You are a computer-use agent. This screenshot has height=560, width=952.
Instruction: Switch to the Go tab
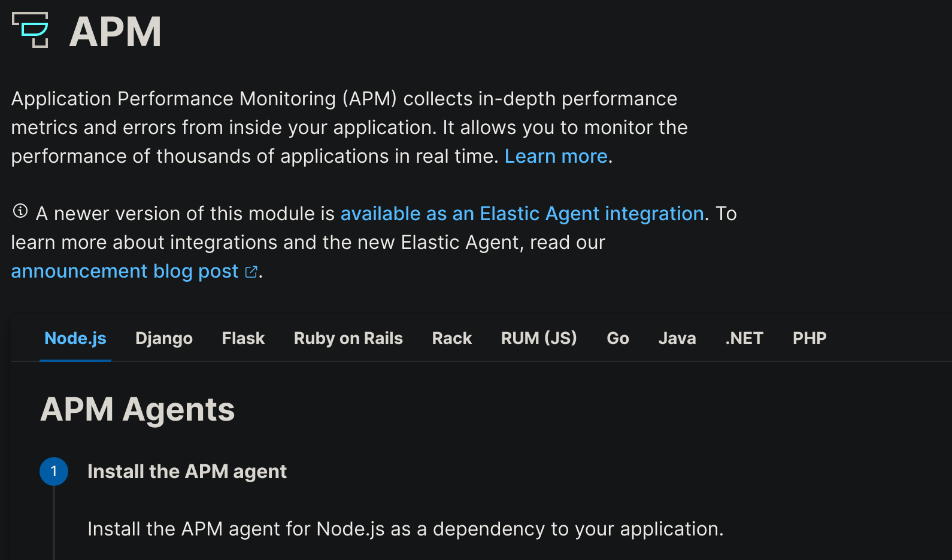point(617,338)
